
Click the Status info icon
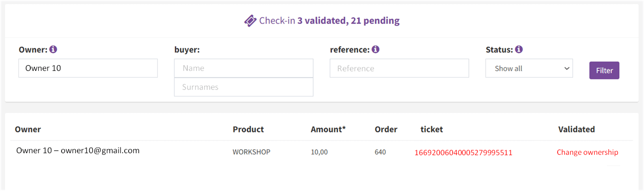click(x=519, y=49)
